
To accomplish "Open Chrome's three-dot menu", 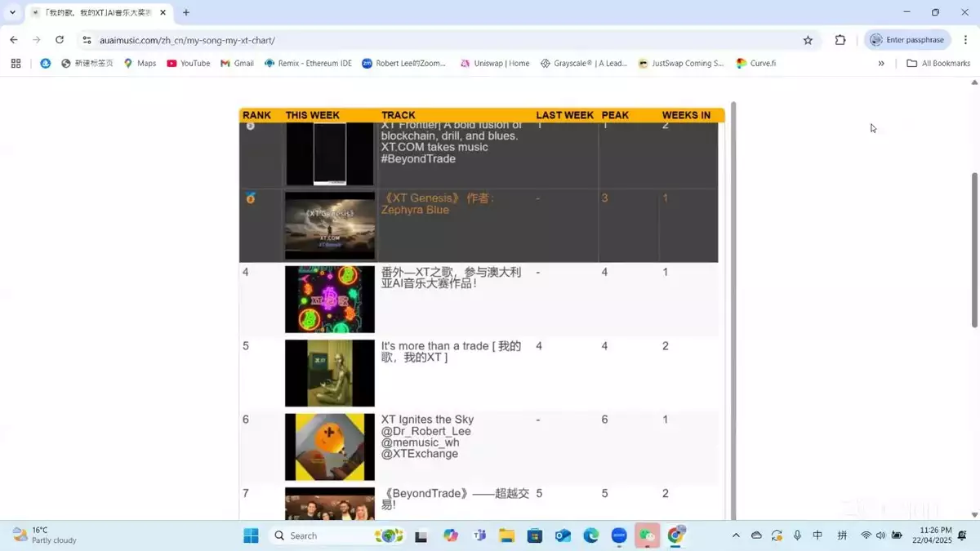I will point(965,40).
